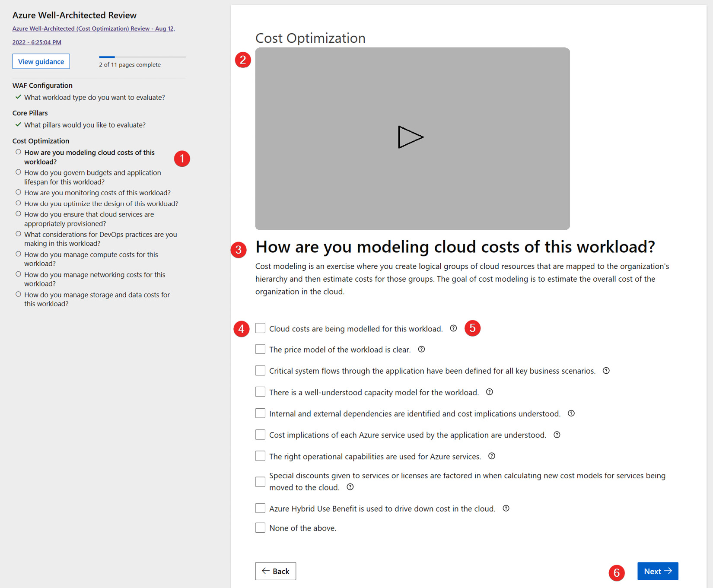Tick 'Azure Hybrid Use Benefit' checkbox
Viewport: 713px width, 588px height.
pyautogui.click(x=260, y=509)
